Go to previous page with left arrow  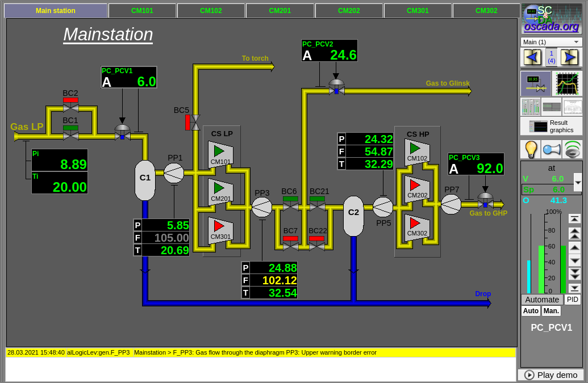pyautogui.click(x=532, y=57)
